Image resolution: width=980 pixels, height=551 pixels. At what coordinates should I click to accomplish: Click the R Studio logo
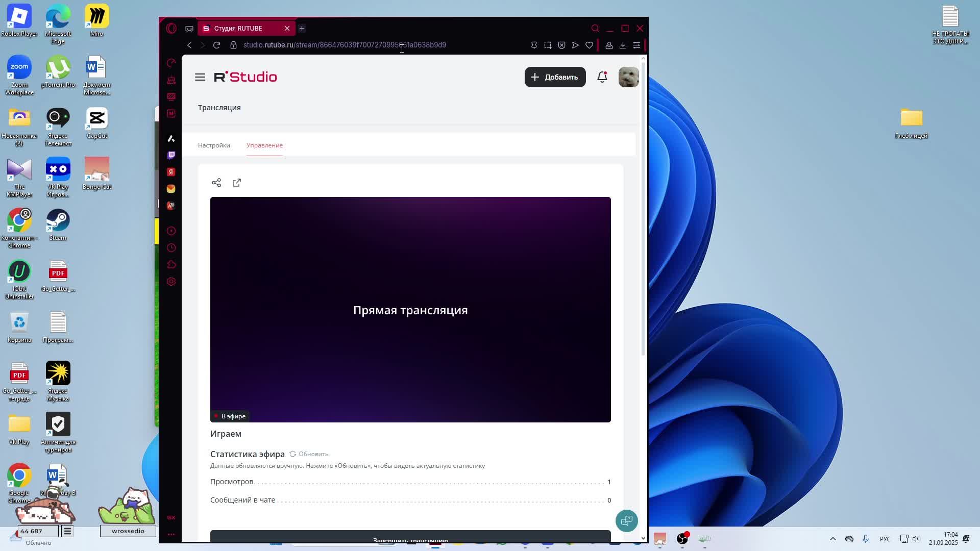[x=246, y=77]
